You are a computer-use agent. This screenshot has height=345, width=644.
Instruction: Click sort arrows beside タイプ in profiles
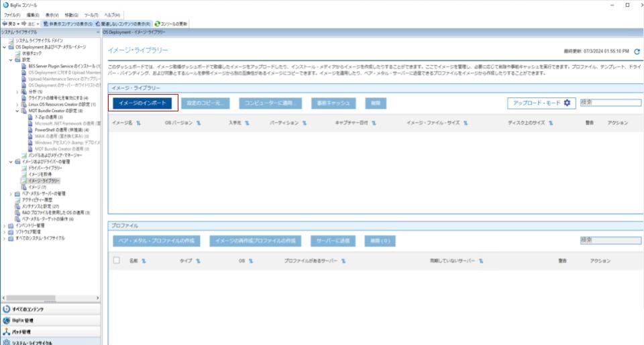pos(198,261)
